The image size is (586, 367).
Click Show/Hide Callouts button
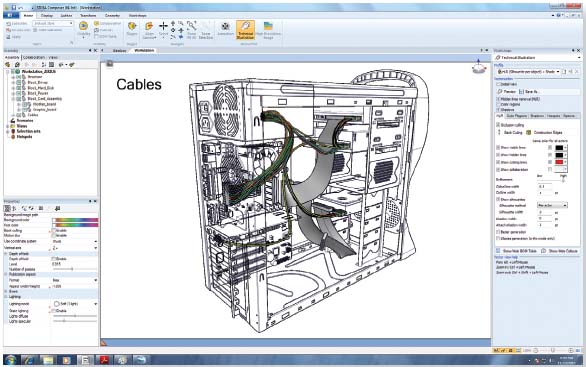tap(559, 251)
